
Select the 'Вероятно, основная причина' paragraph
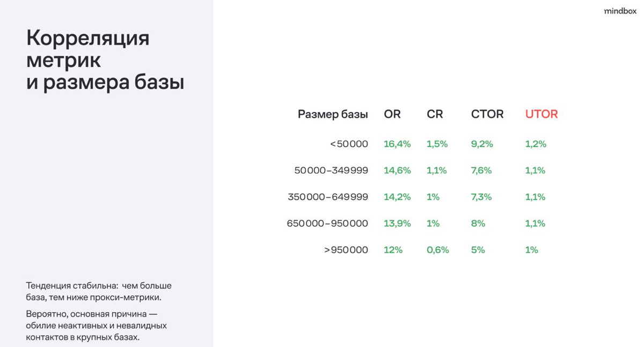pyautogui.click(x=97, y=326)
